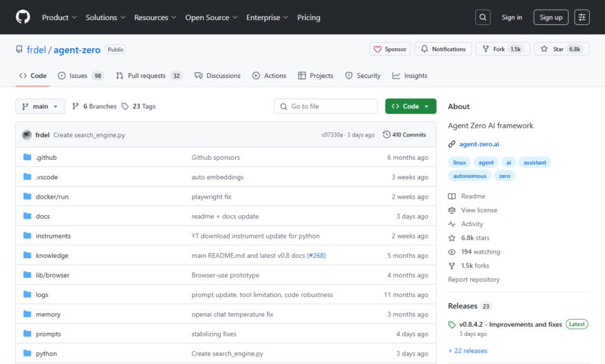The height and width of the screenshot is (364, 605).
Task: Click the pulse icon beside Activity
Action: (x=452, y=224)
